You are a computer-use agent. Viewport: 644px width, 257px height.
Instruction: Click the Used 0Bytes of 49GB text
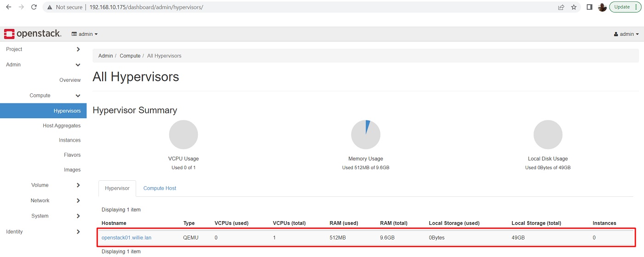pyautogui.click(x=548, y=168)
